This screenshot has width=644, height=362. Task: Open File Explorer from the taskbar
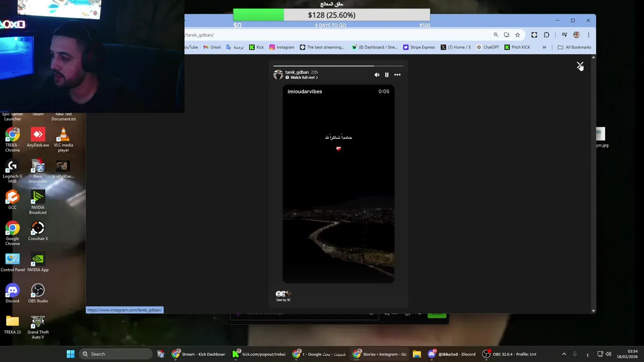tap(417, 354)
